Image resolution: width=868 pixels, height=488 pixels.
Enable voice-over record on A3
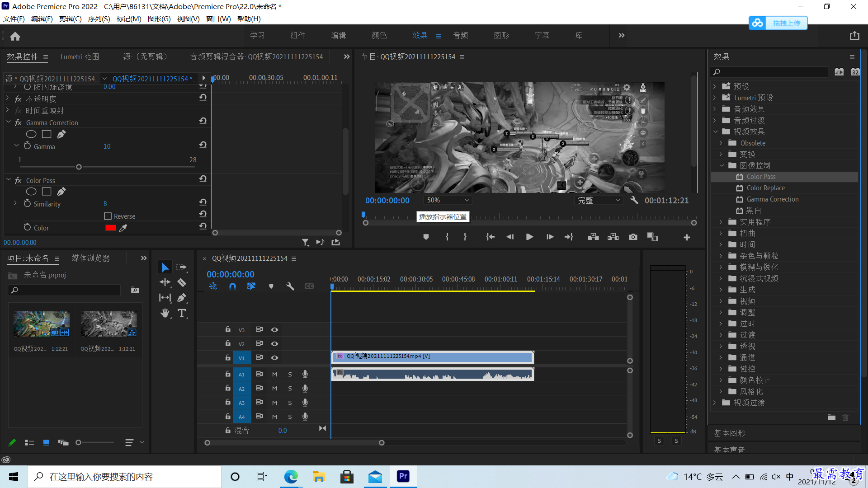(305, 403)
